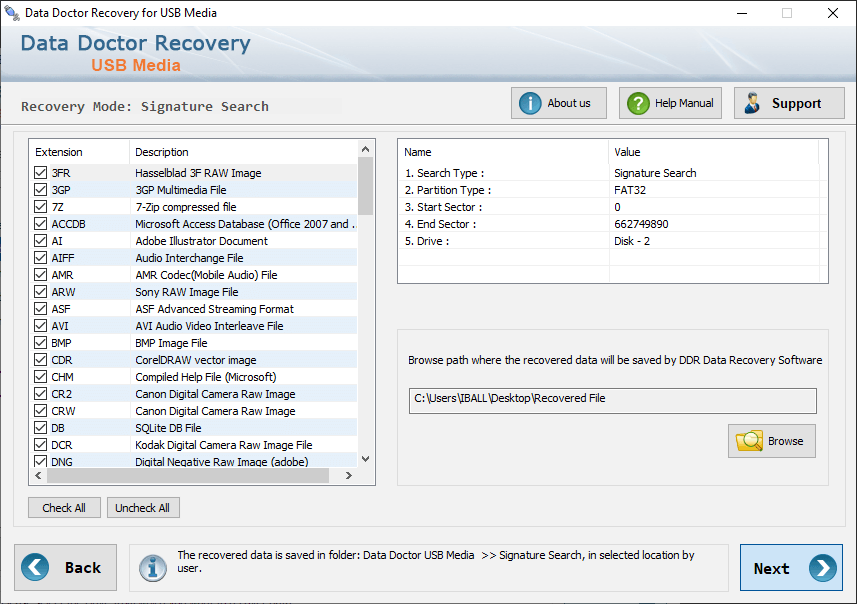857x604 pixels.
Task: Click the Extension column header
Action: tap(79, 152)
